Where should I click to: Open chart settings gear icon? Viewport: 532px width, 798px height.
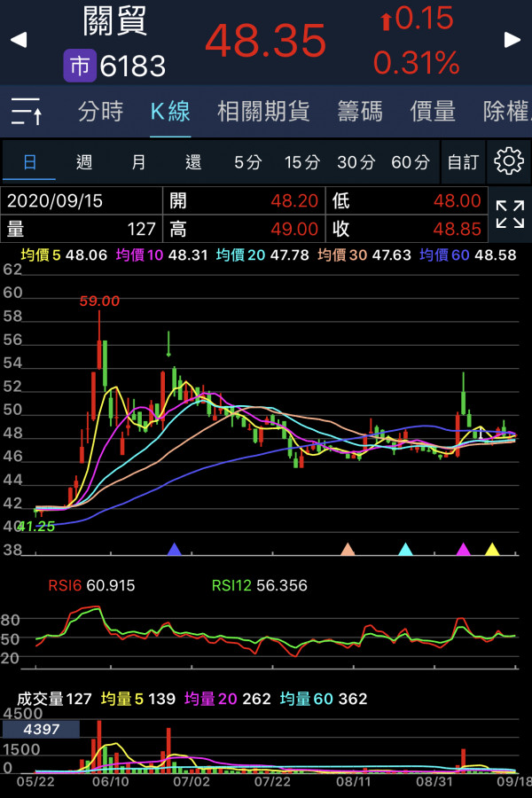[509, 161]
